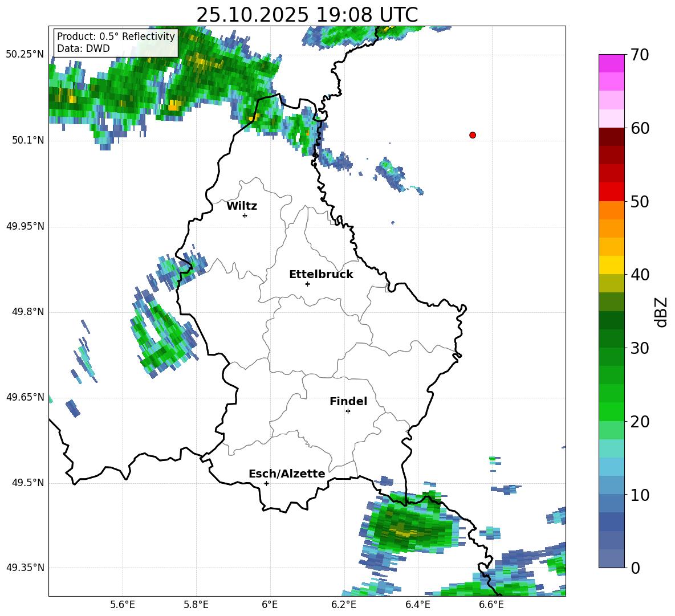Select the Wiltz city label
The width and height of the screenshot is (675, 616).
coord(242,206)
